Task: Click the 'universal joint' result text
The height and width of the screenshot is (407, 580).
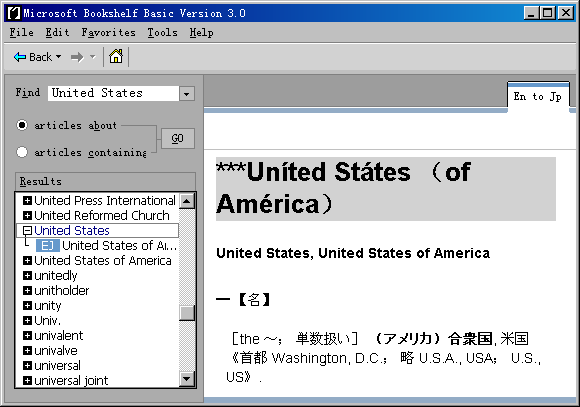Action: (71, 380)
